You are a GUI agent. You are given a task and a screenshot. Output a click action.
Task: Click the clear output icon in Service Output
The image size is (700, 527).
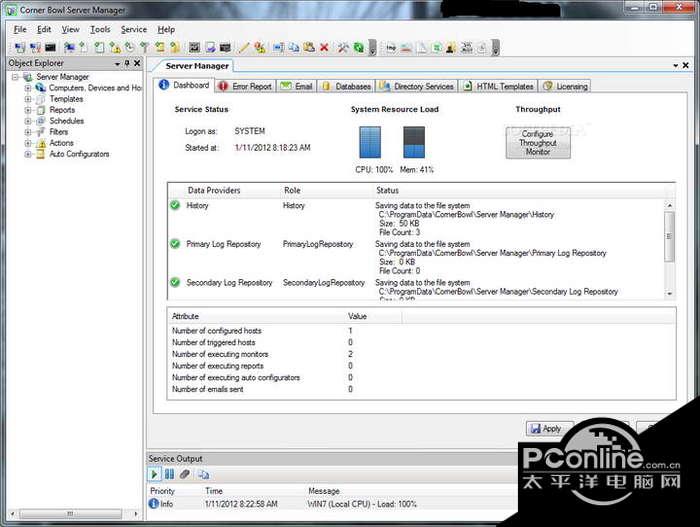[185, 474]
